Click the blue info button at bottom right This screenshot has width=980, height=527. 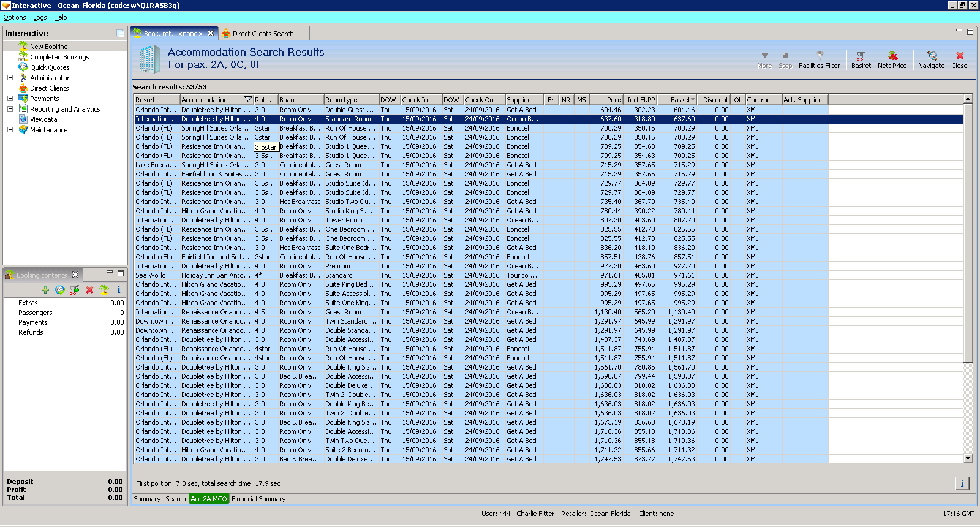[x=962, y=483]
